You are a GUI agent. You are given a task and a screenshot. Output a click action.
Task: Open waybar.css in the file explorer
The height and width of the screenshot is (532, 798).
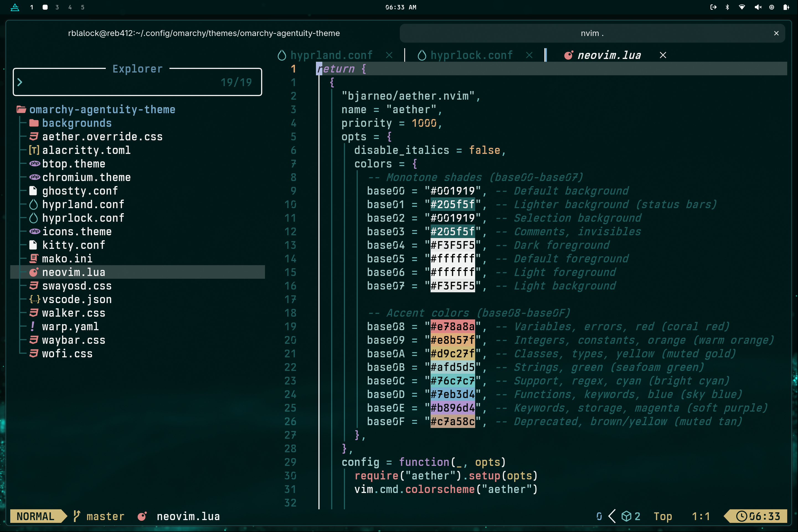[x=73, y=340]
